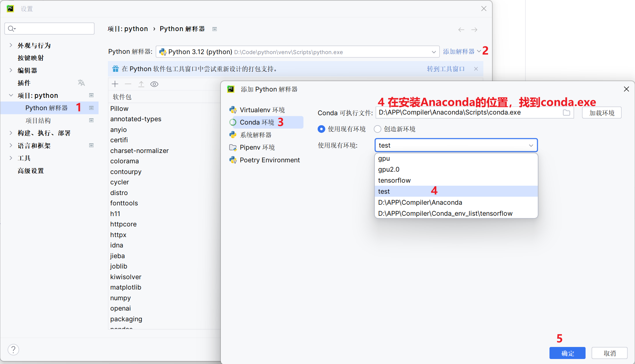This screenshot has height=364, width=635.
Task: Click 加载环境 button
Action: (602, 113)
